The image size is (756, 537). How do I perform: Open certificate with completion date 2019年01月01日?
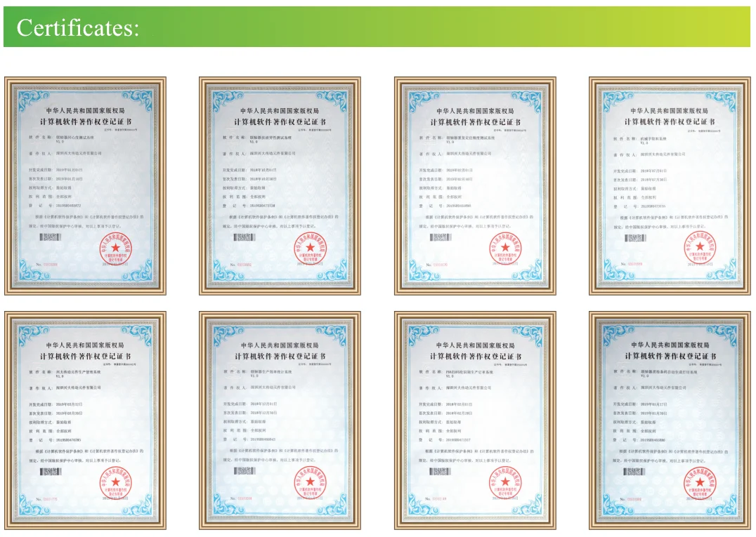(x=85, y=186)
